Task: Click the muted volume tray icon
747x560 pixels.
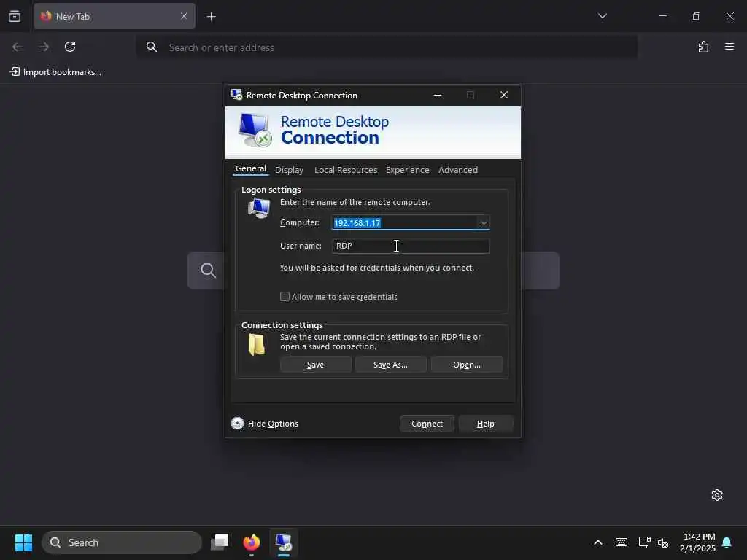Action: tap(662, 542)
